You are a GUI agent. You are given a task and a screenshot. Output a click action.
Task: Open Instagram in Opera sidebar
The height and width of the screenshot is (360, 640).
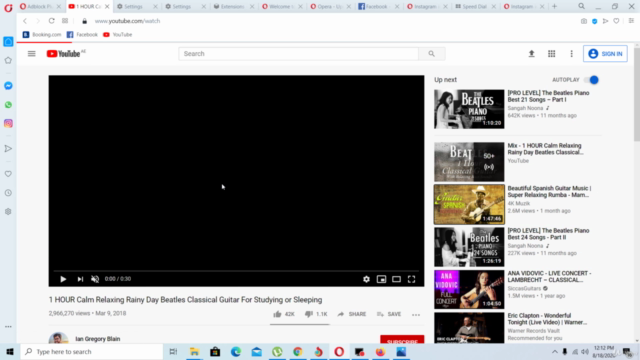pyautogui.click(x=8, y=123)
